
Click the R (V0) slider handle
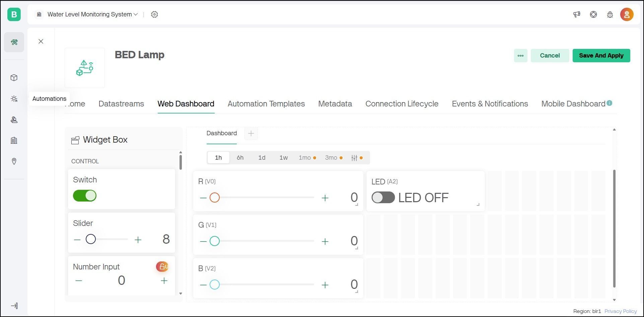coord(215,197)
